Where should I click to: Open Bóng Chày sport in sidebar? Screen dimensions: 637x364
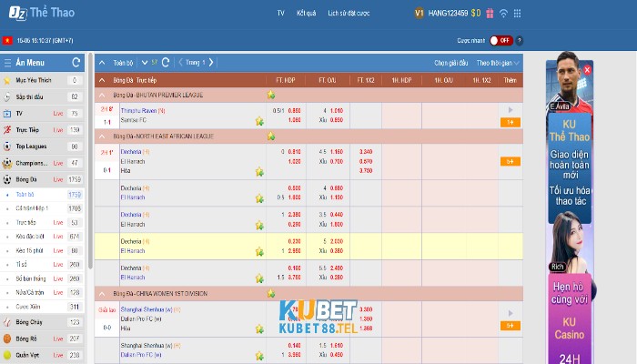click(x=42, y=322)
